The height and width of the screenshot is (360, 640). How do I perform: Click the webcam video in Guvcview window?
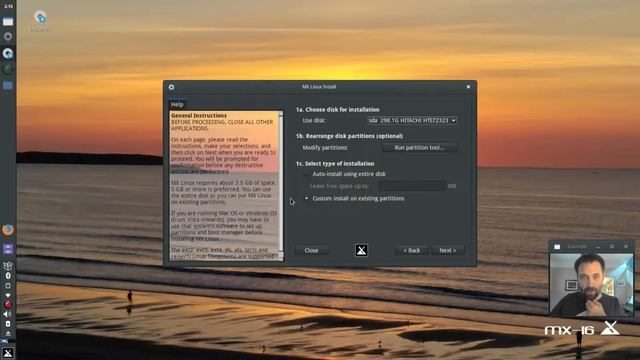click(x=591, y=284)
